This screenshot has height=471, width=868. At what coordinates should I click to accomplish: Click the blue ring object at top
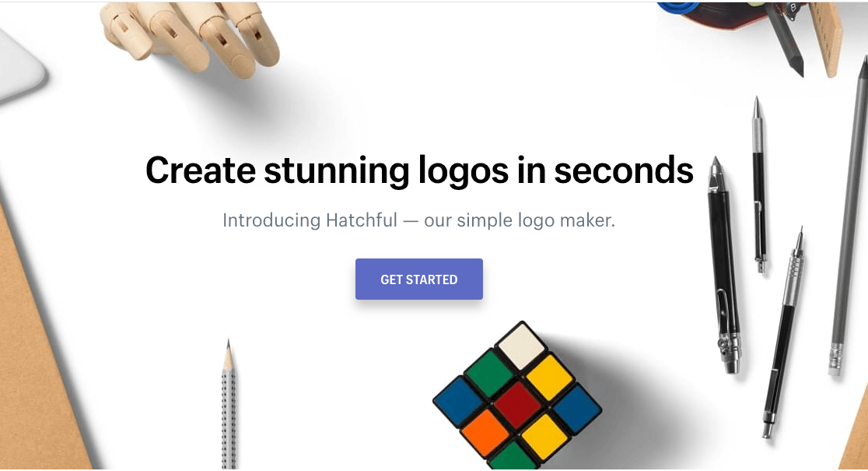click(x=678, y=7)
